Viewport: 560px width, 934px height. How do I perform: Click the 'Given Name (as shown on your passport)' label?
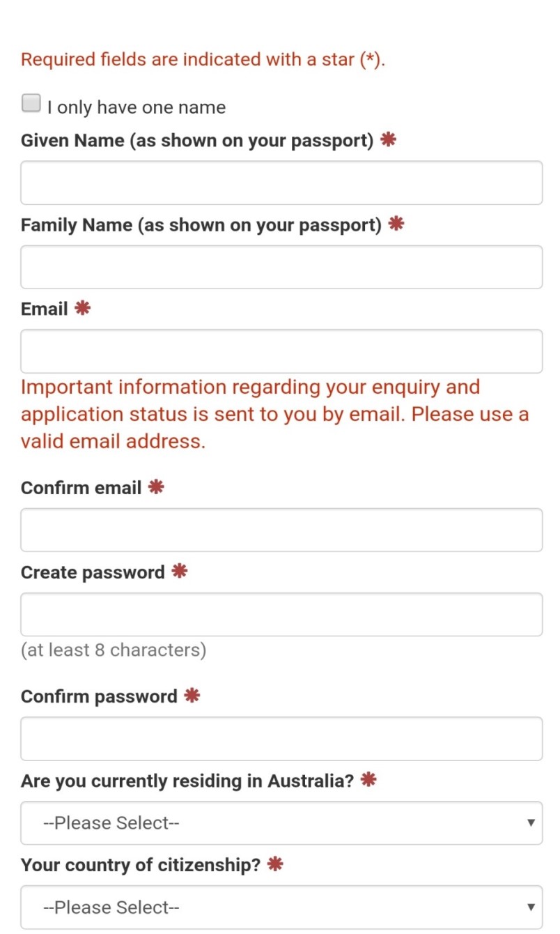click(x=197, y=141)
